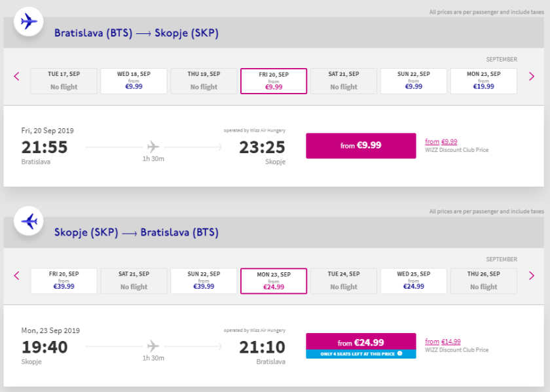Click info icon on seats left banner
The height and width of the screenshot is (392, 550).
399,354
